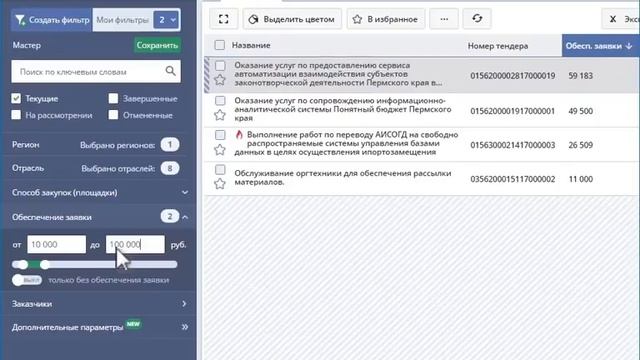Image resolution: width=640 pixels, height=360 pixels.
Task: Enable the Отмененные checkbox
Action: pyautogui.click(x=113, y=115)
